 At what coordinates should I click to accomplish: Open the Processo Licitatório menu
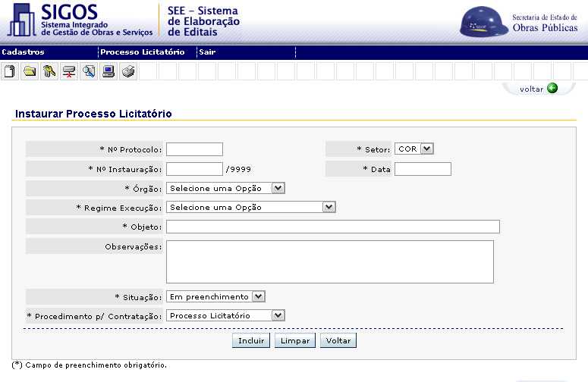tap(143, 52)
